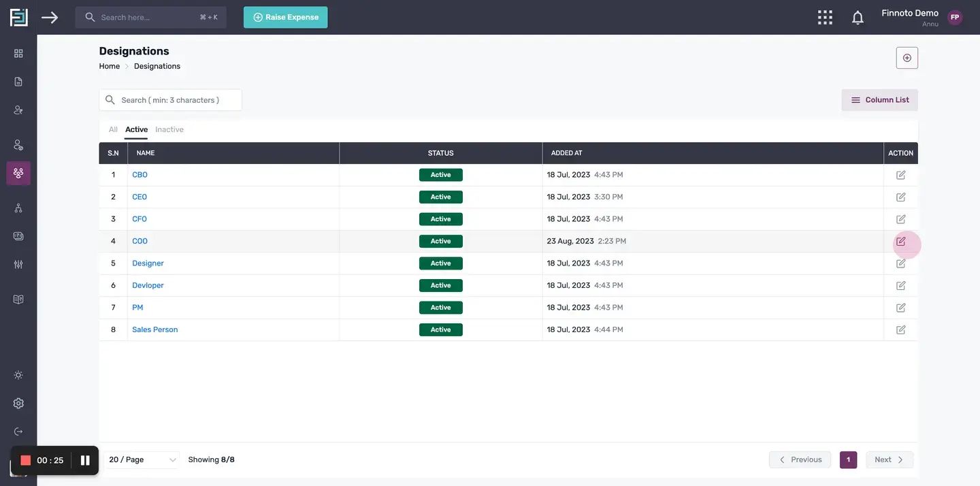The width and height of the screenshot is (980, 486).
Task: Toggle the light theme sun icon
Action: 18,375
